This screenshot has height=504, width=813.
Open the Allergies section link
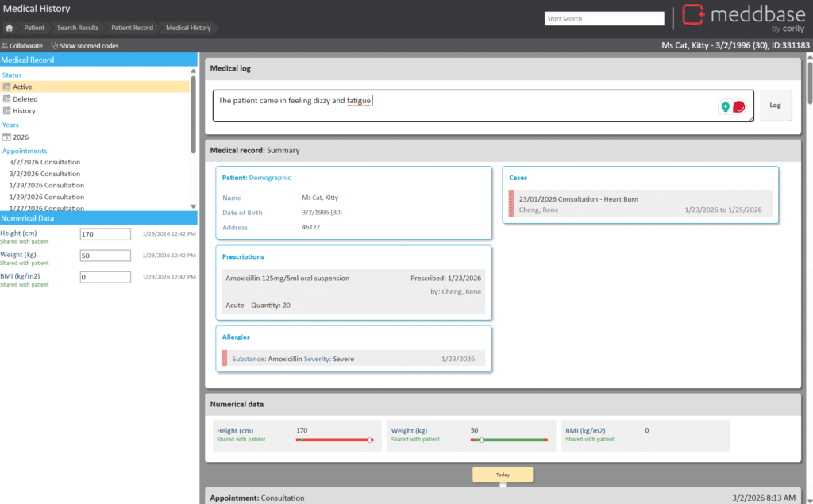[x=236, y=337]
